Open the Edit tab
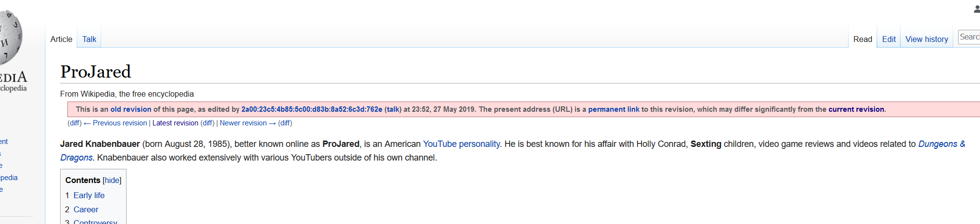This screenshot has width=980, height=224. (x=889, y=39)
